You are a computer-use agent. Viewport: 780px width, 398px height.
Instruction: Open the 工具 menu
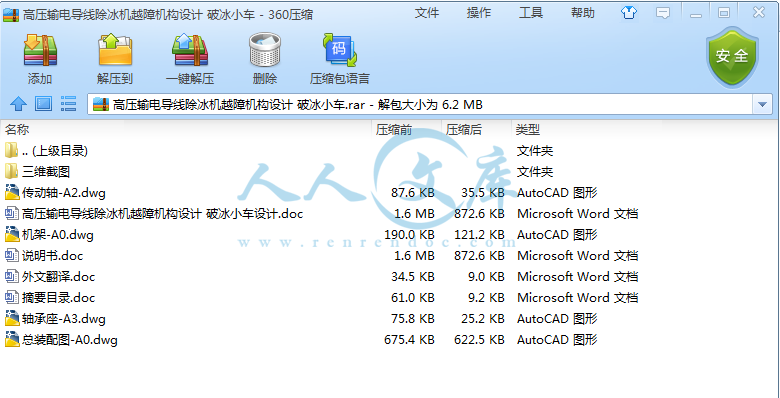click(531, 13)
